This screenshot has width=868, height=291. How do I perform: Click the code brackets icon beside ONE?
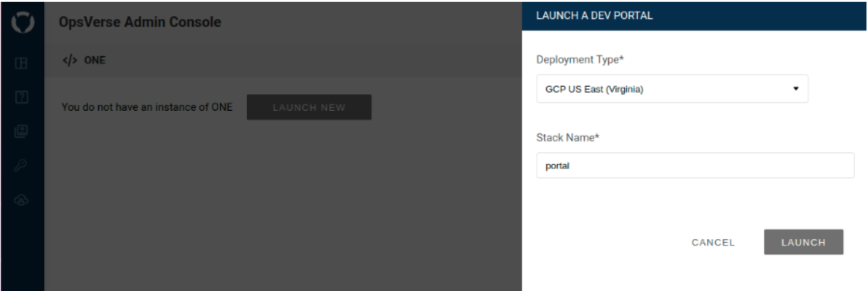click(70, 61)
